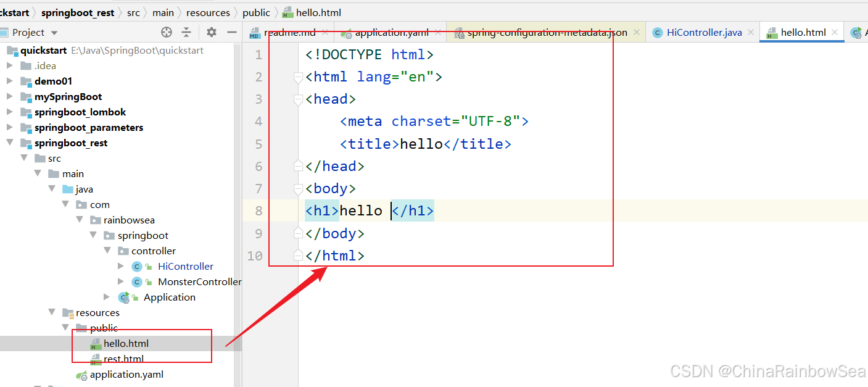Hide the Project tool window
The height and width of the screenshot is (387, 868).
coord(232,33)
